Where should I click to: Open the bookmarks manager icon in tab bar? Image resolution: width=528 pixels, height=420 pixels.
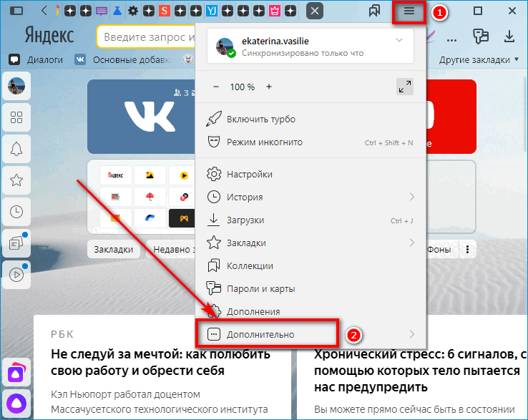(374, 11)
